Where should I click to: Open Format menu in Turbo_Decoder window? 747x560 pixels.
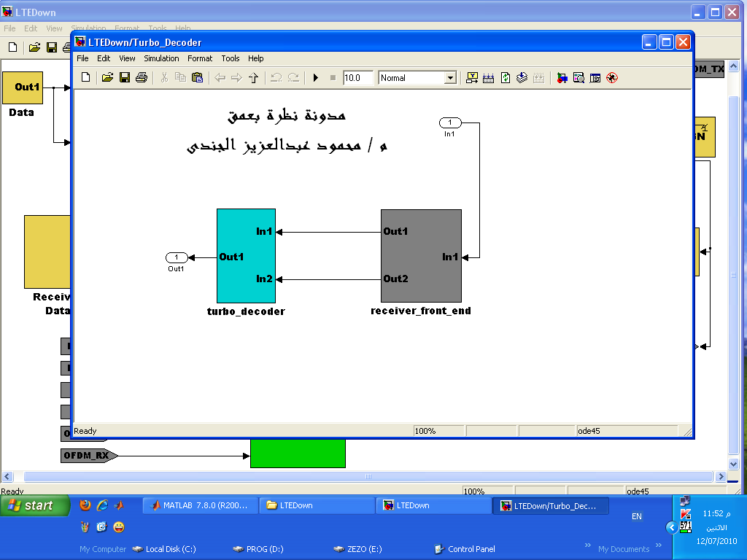200,58
